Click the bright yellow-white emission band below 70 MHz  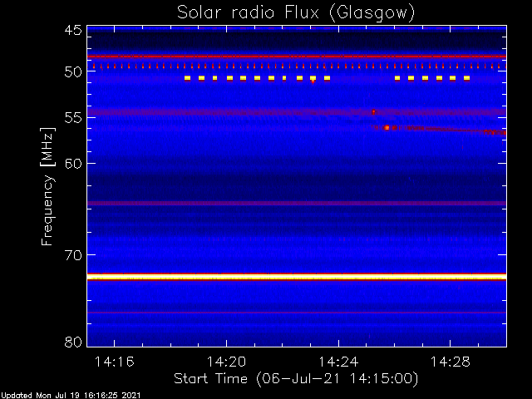click(x=297, y=277)
